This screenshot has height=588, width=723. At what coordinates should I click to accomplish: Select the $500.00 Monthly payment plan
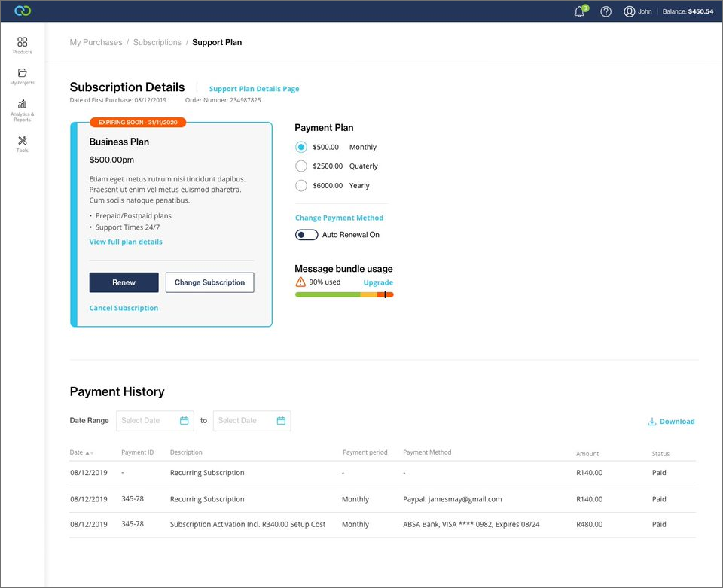pos(301,147)
